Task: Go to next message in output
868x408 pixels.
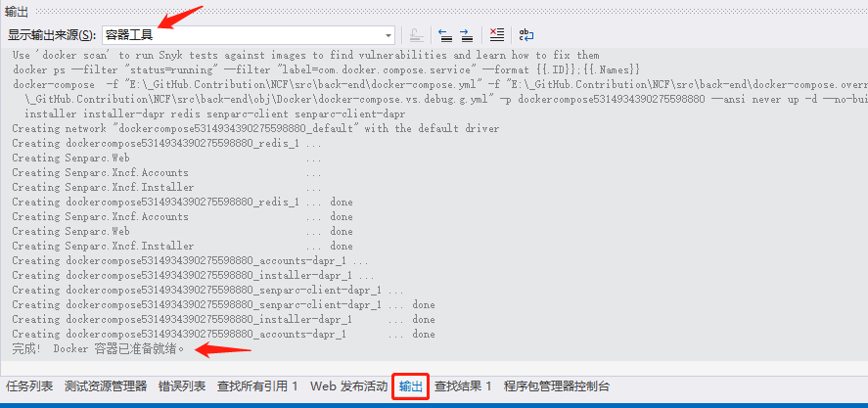Action: (467, 35)
